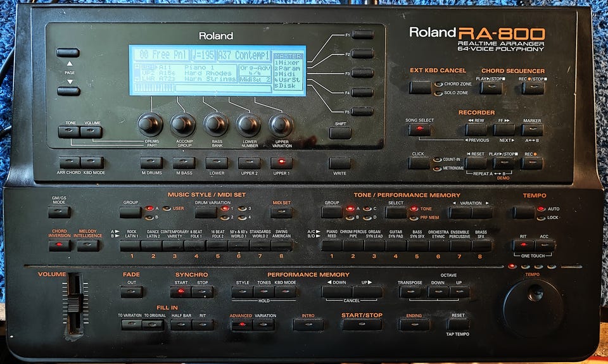Push Chord Sequencer REC/STOP button

[533, 88]
